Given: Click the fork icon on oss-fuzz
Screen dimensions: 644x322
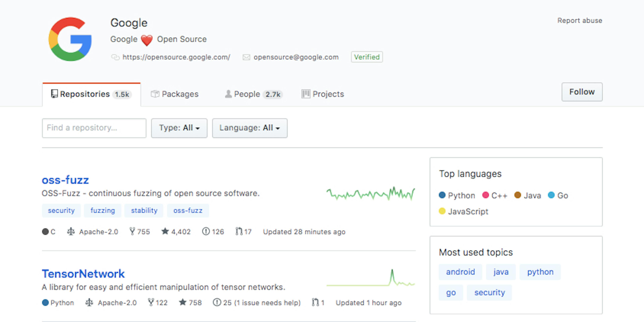Looking at the screenshot, I should click(x=132, y=231).
